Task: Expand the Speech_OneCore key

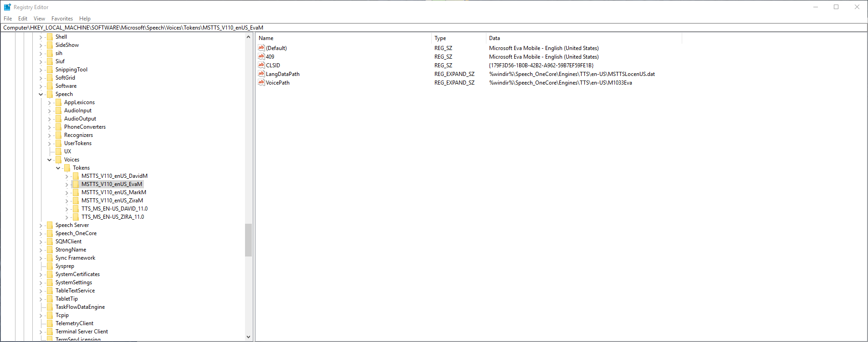Action: tap(41, 233)
